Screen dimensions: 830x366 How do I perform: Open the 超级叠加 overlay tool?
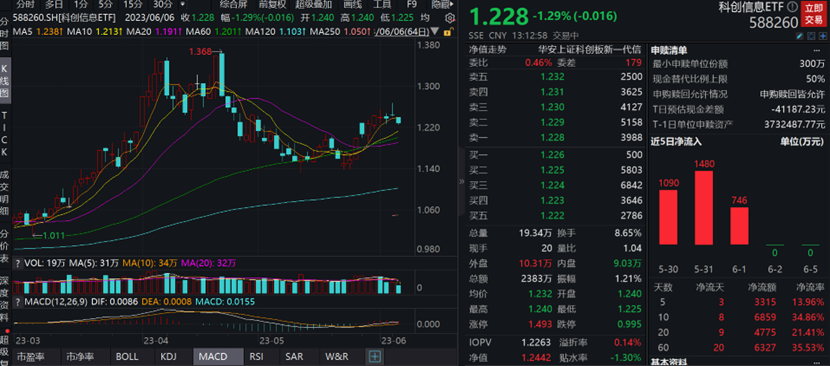[313, 4]
